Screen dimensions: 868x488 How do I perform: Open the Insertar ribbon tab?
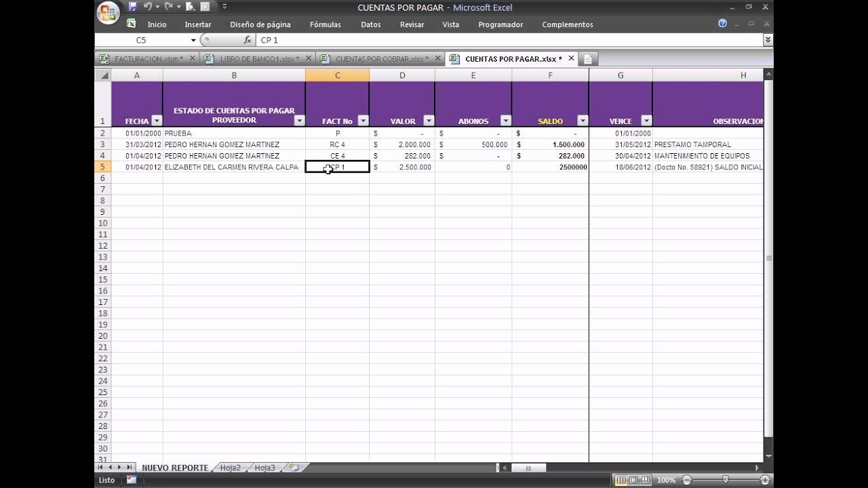click(198, 24)
